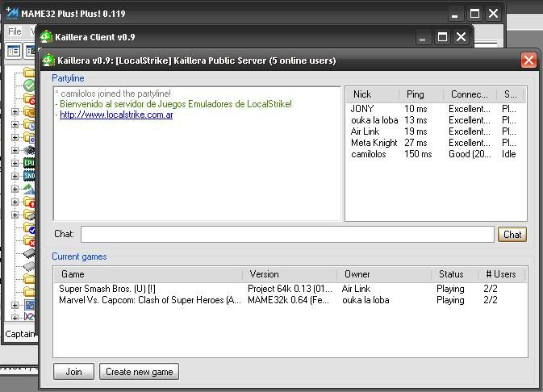Sort users by the Nick column header

[373, 94]
